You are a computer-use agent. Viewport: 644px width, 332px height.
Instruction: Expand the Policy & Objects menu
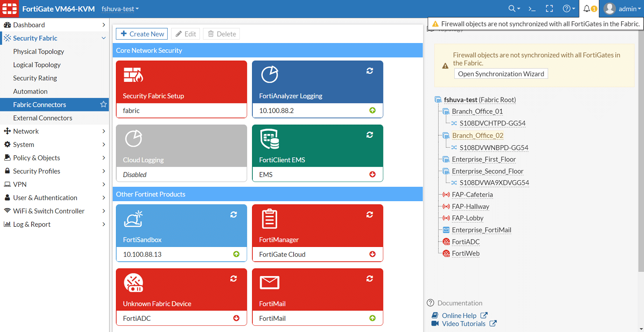(54, 158)
